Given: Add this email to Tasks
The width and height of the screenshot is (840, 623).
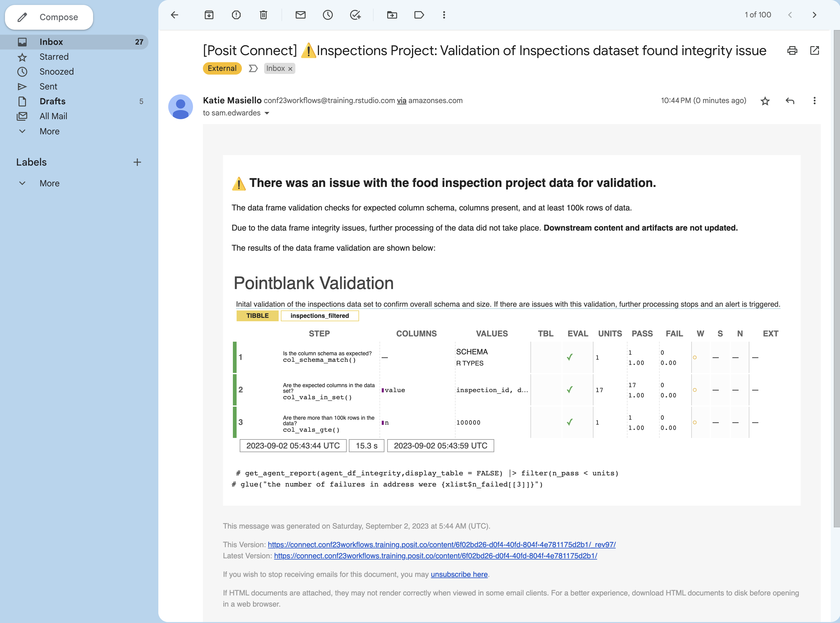Looking at the screenshot, I should pos(355,15).
